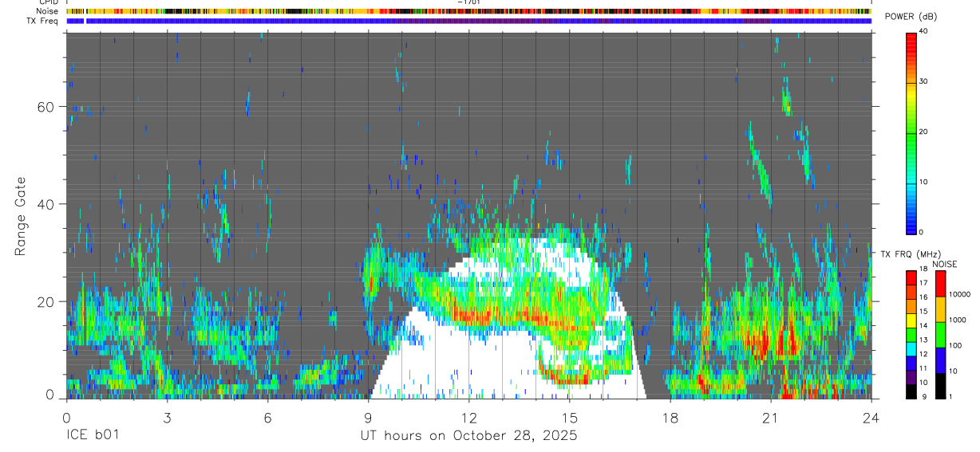Image resolution: width=980 pixels, height=452 pixels.
Task: Click the 'TX Freq' row label at top left
Action: (43, 21)
